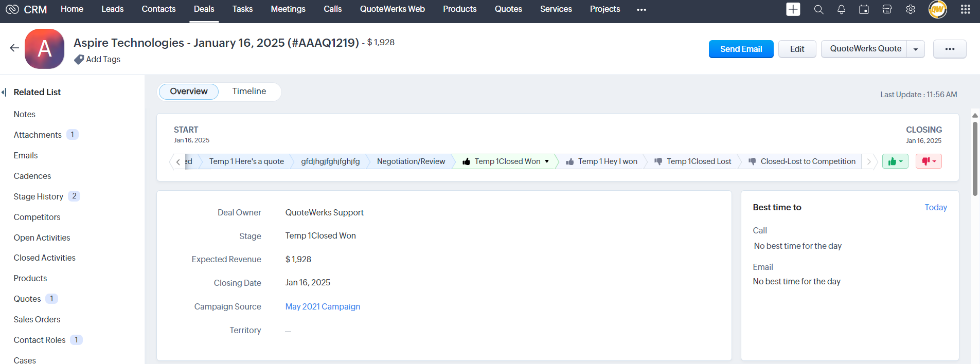Click the back arrow beside deal avatar
The width and height of the screenshot is (980, 364).
14,48
